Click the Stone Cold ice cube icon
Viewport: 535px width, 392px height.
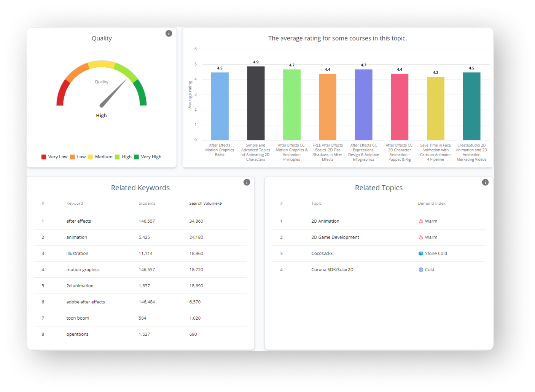(421, 253)
